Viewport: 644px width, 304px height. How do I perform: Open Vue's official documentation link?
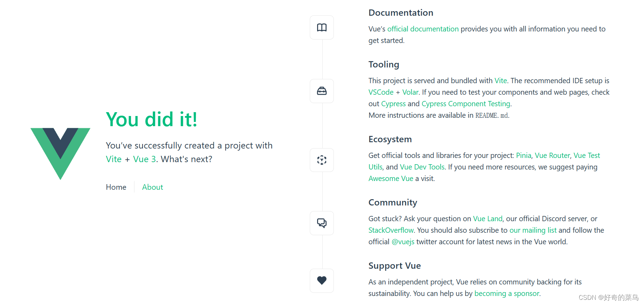click(x=423, y=29)
